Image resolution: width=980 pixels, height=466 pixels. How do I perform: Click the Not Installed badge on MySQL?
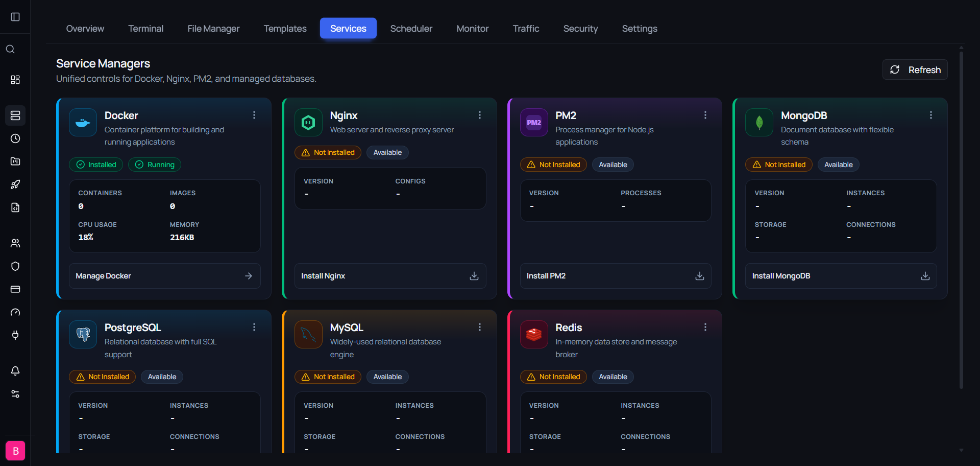(x=328, y=377)
